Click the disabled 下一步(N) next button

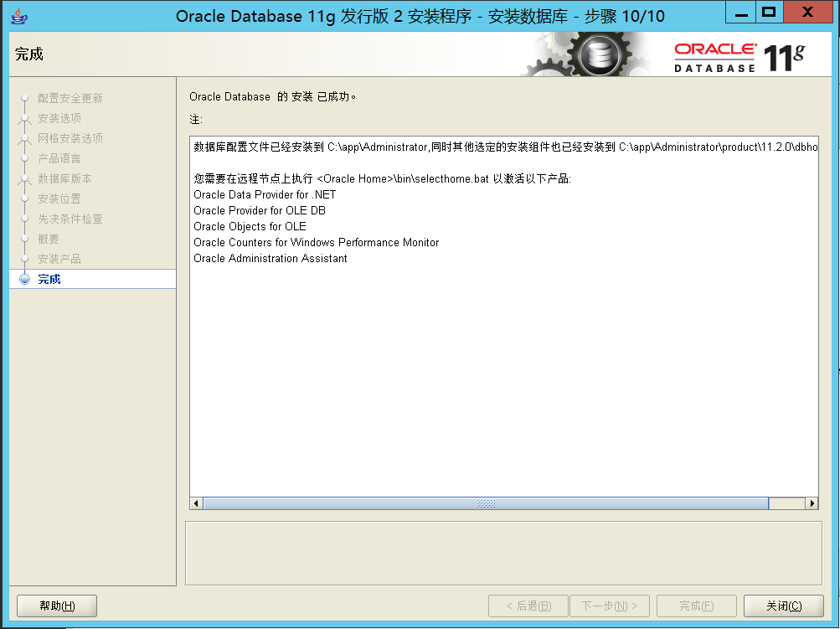(x=610, y=606)
